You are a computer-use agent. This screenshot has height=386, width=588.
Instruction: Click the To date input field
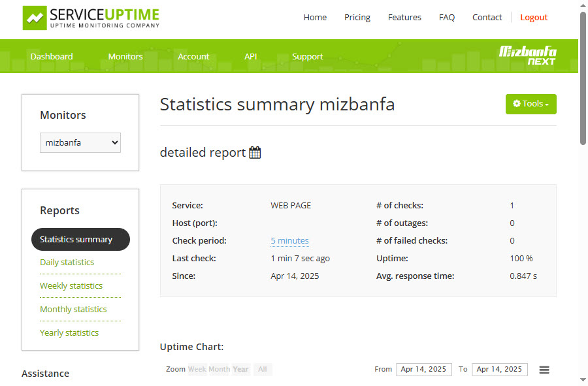pos(500,369)
